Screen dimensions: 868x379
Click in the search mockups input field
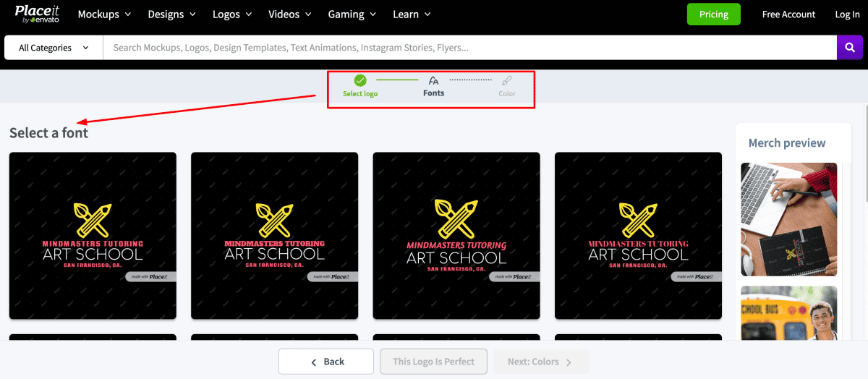(470, 48)
